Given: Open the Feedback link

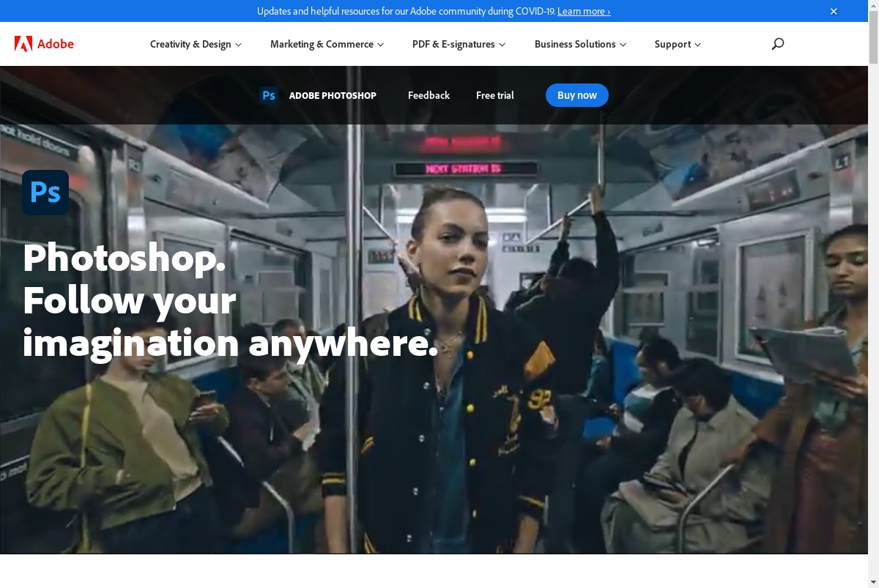Looking at the screenshot, I should tap(429, 95).
